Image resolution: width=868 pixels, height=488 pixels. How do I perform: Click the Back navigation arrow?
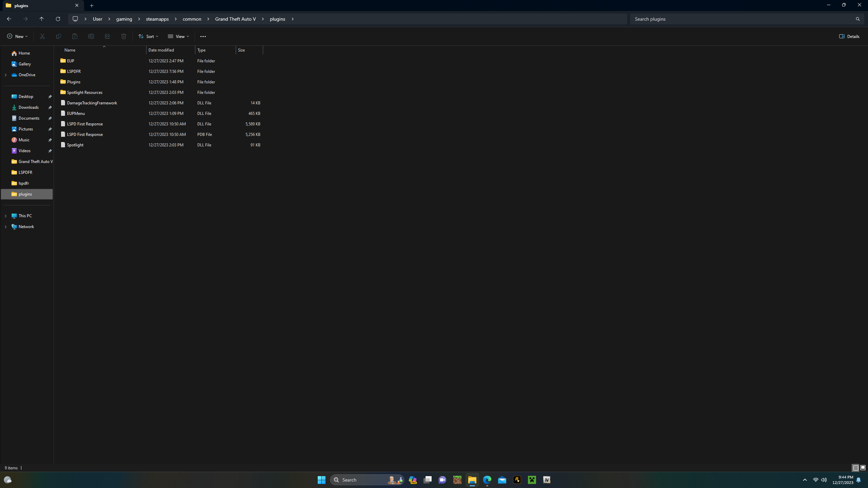[9, 19]
